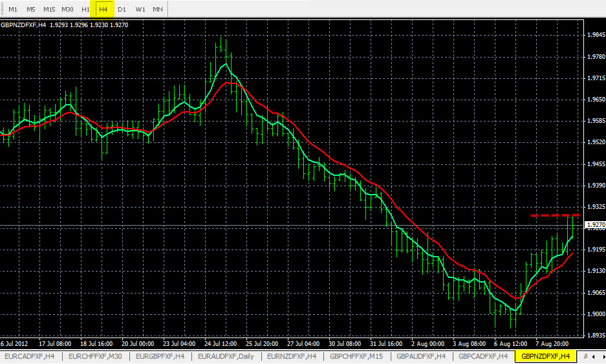Select the active GBPNZDFXF,H4 chart tab
Viewport: 606px width, 364px height.
pos(546,356)
